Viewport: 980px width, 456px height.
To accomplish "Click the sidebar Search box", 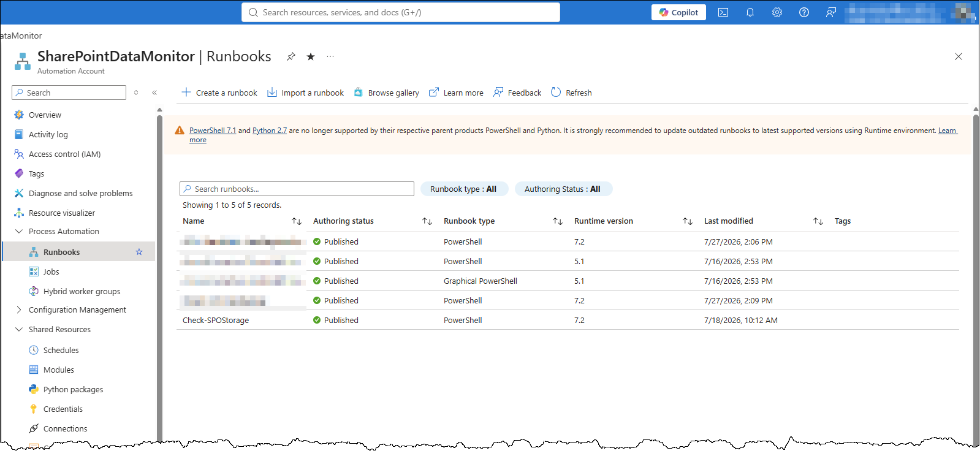I will point(69,93).
